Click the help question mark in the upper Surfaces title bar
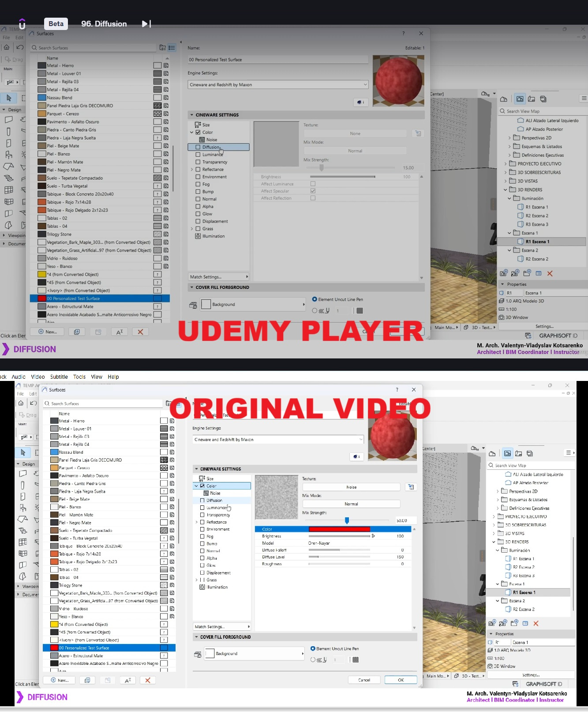The width and height of the screenshot is (588, 712). (403, 34)
